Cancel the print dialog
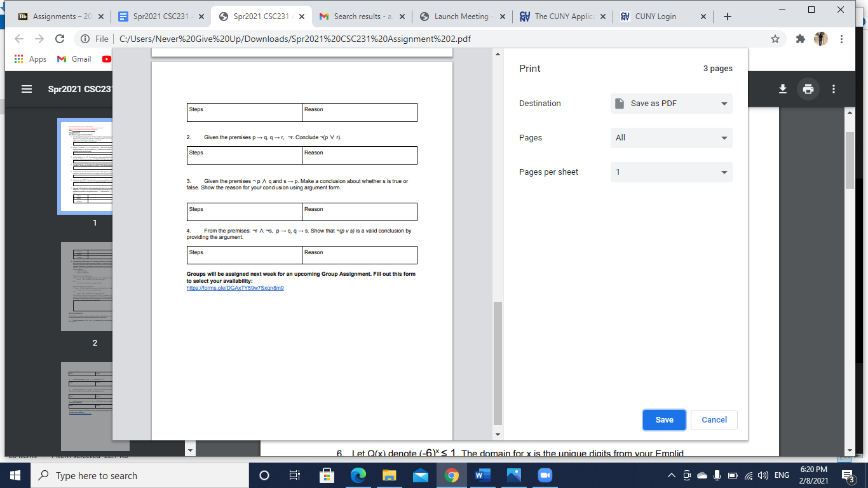Screen dimensions: 868x488 coord(714,419)
